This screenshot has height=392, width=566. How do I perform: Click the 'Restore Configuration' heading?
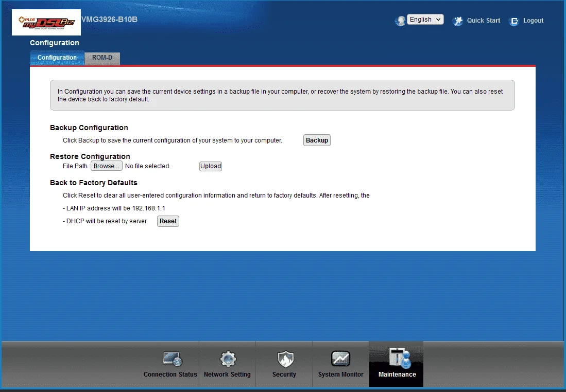(x=90, y=156)
